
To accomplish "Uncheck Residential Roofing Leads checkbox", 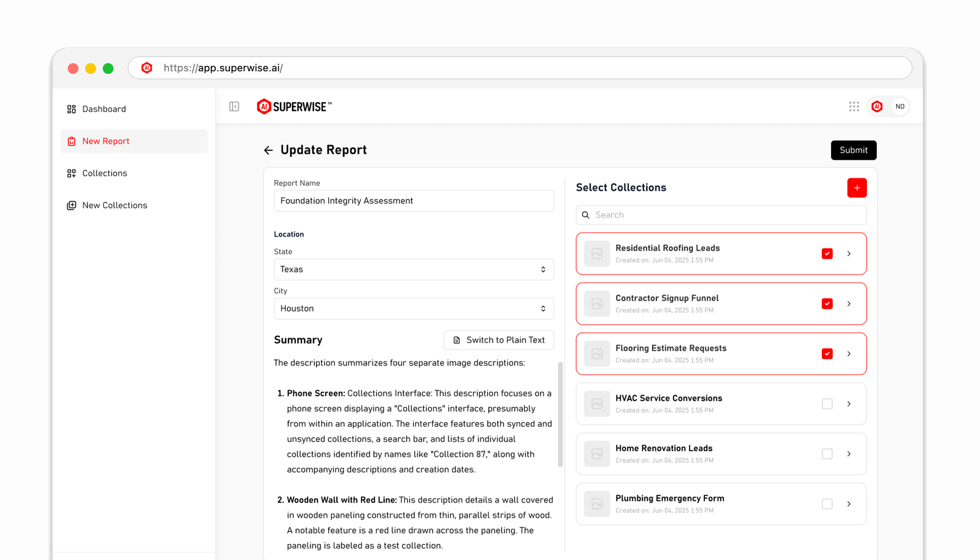I will point(827,254).
